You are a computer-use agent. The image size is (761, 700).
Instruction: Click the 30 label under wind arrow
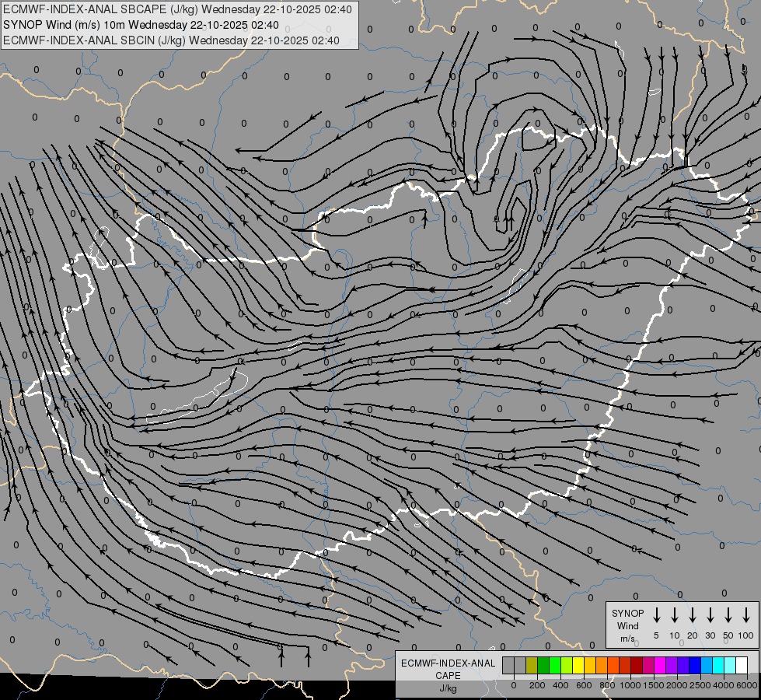710,635
